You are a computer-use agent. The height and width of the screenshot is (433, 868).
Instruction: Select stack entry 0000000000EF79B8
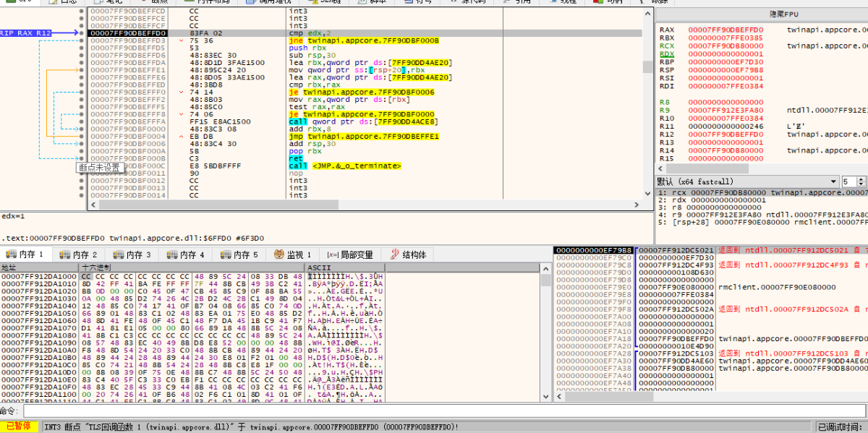pos(593,250)
